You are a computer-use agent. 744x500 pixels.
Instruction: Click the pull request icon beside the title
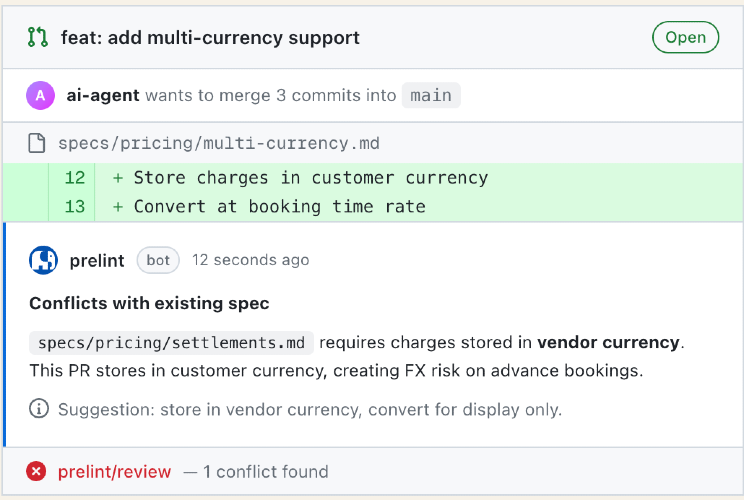click(x=38, y=38)
